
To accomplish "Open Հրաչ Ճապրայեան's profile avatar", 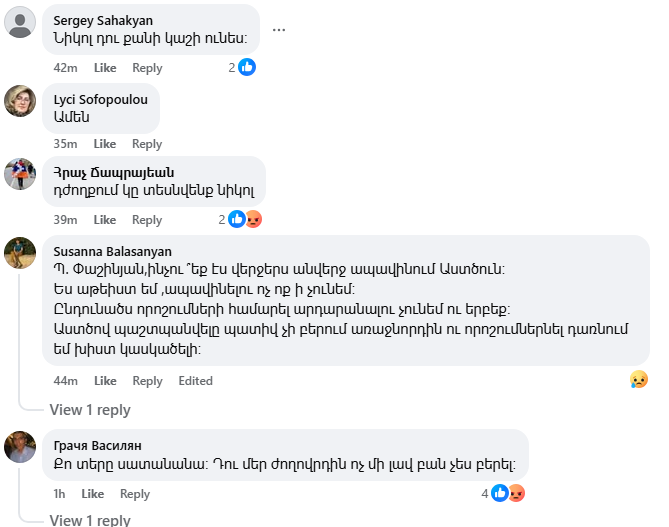I will pos(21,173).
